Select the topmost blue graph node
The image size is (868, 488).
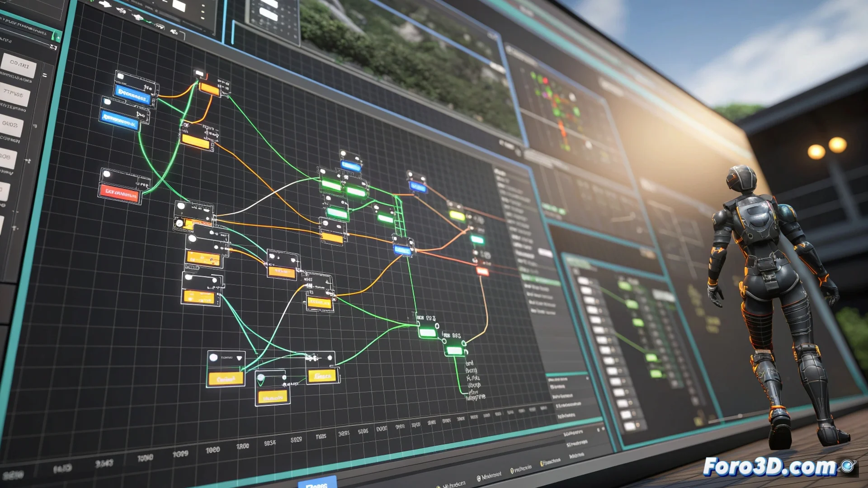(132, 95)
